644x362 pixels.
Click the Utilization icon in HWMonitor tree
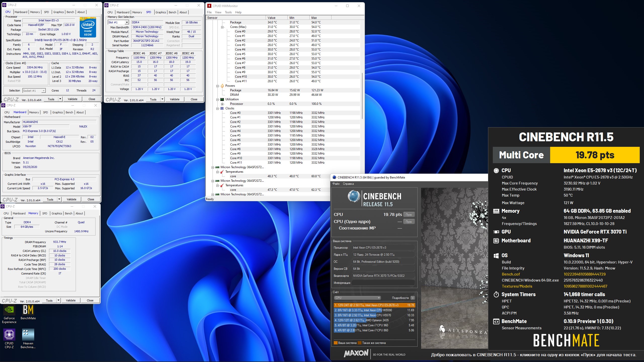click(222, 99)
